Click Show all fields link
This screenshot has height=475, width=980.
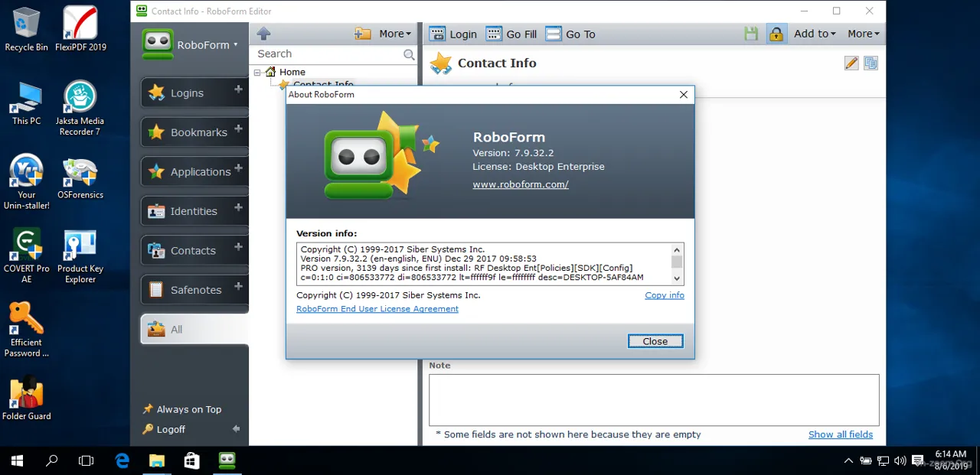[x=841, y=434]
